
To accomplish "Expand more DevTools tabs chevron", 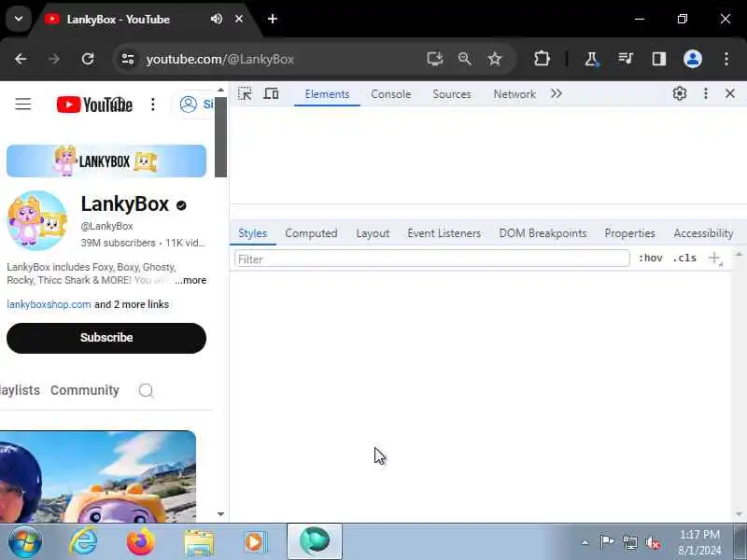I will pos(556,94).
